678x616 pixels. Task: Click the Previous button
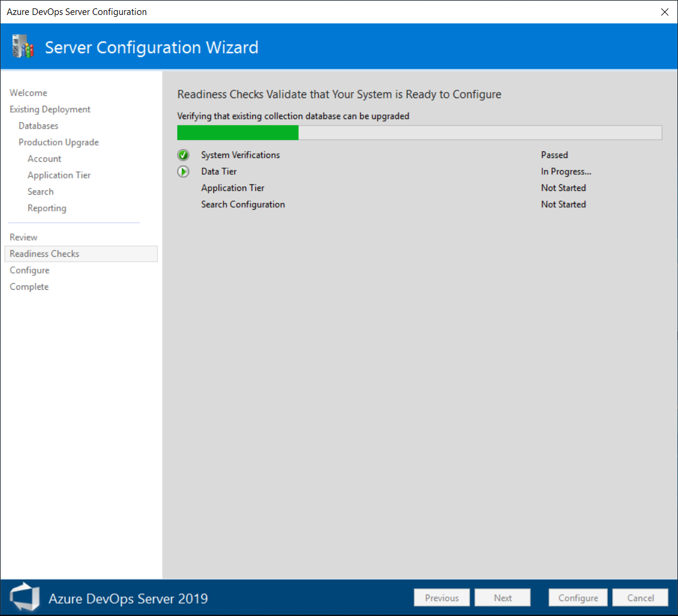click(x=442, y=598)
